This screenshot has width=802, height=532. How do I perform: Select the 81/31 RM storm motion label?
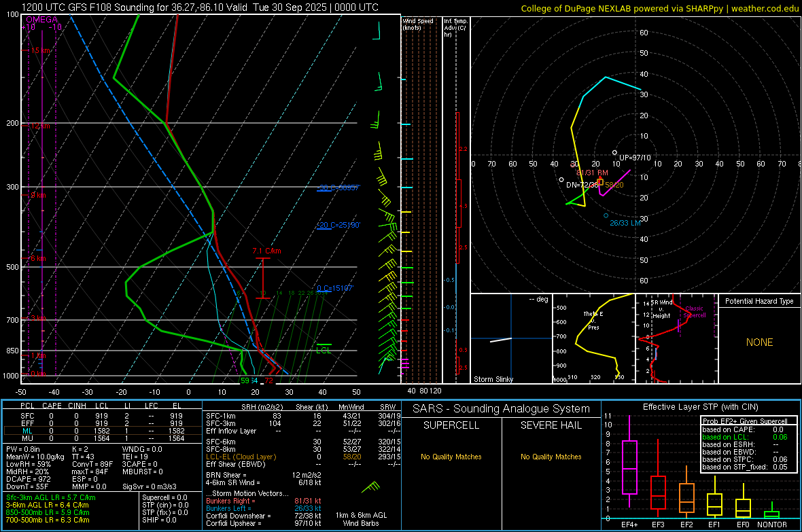pyautogui.click(x=592, y=173)
